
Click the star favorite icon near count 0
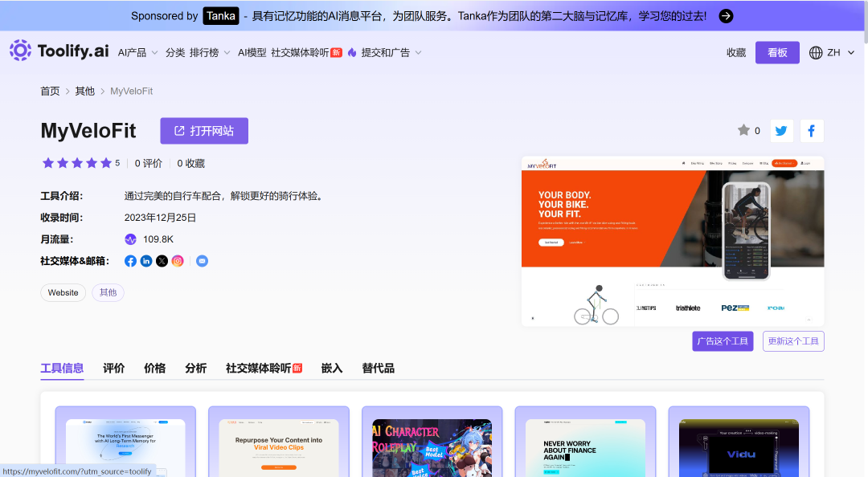pos(743,130)
